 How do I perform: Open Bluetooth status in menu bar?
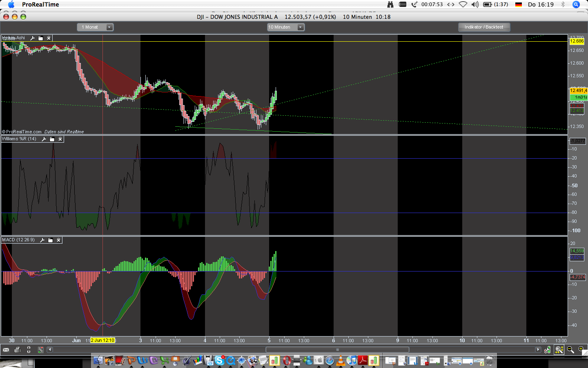coord(563,4)
